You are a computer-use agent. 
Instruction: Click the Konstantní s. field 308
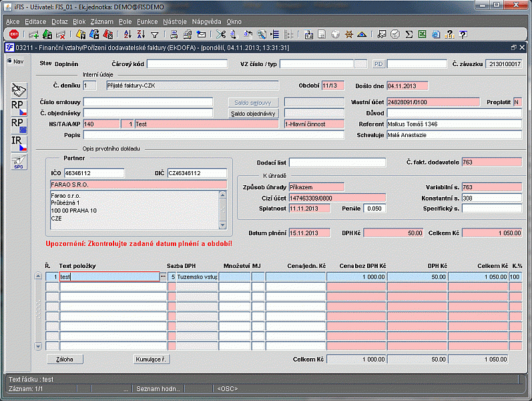click(x=492, y=198)
